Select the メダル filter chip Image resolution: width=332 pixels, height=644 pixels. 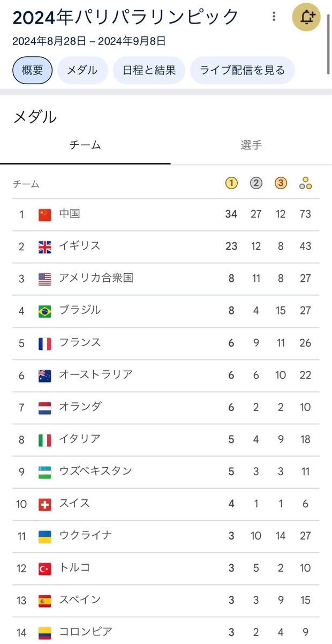coord(82,70)
